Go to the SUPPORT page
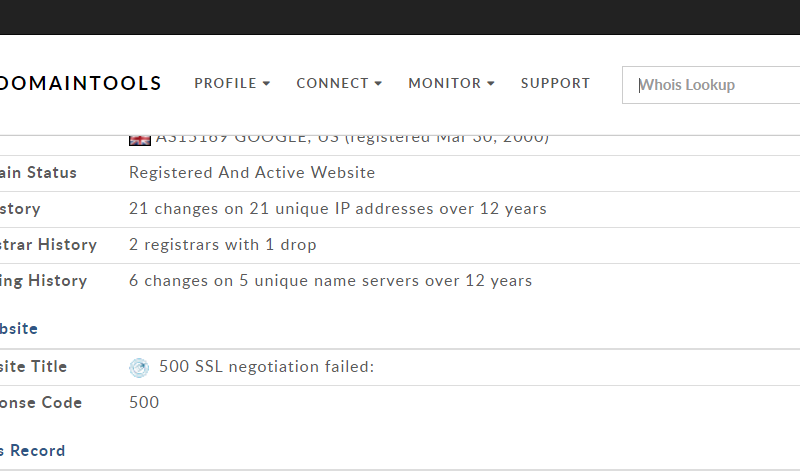This screenshot has height=473, width=800. coord(555,84)
